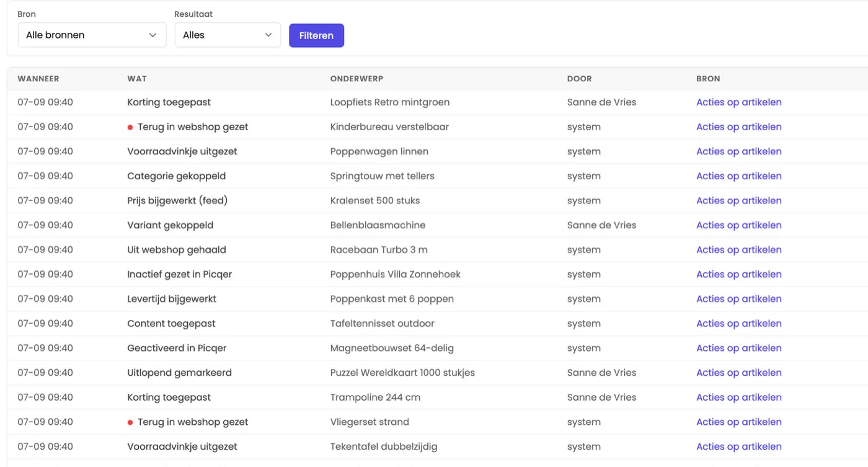The width and height of the screenshot is (868, 467).
Task: Click Acties op artikelen link for Kralenset 500 stuks
Action: (738, 201)
